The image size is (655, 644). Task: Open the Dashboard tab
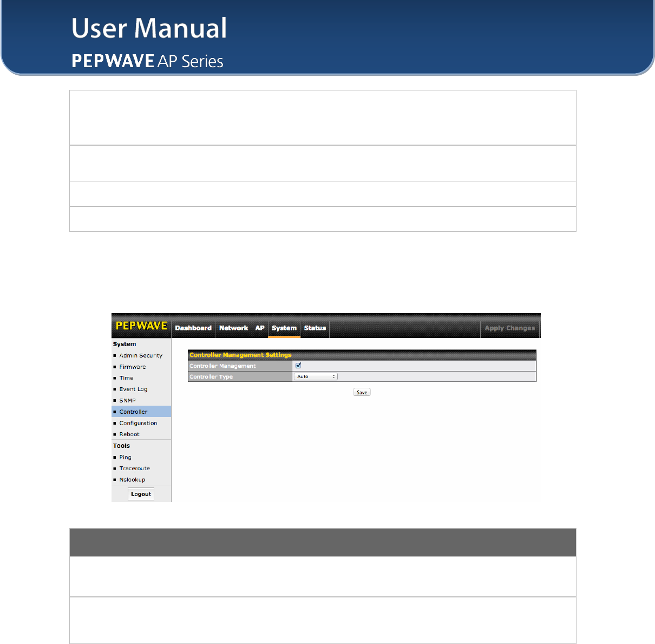click(193, 328)
